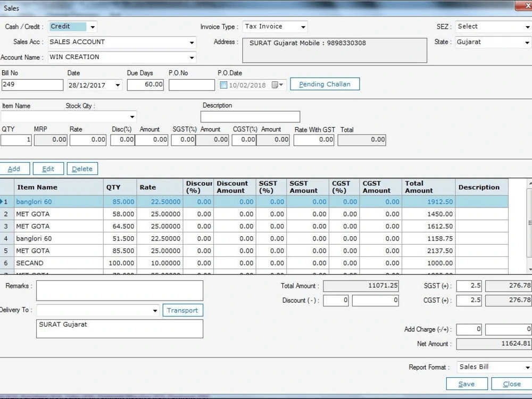Expand the SEZ Select dropdown
Viewport: 532px width, 399px height.
[x=527, y=27]
